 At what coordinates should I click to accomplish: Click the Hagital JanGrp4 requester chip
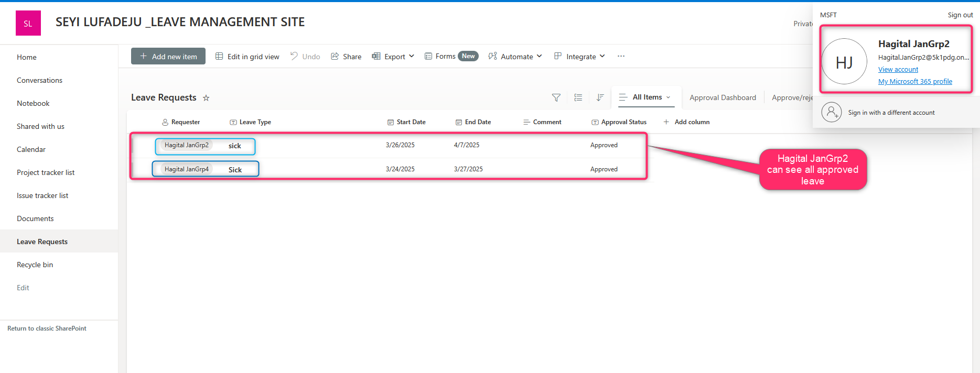tap(187, 169)
